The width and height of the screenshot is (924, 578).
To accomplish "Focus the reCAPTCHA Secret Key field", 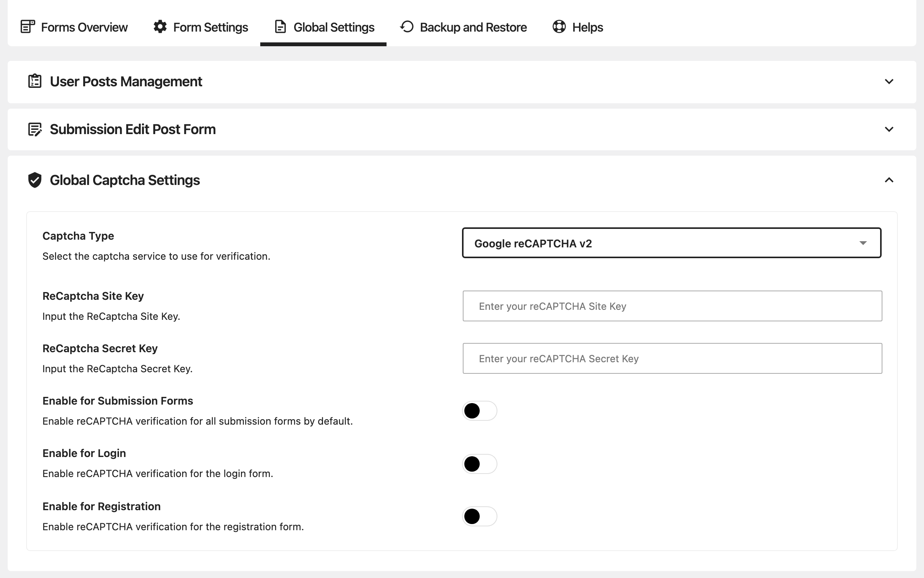I will (x=672, y=358).
